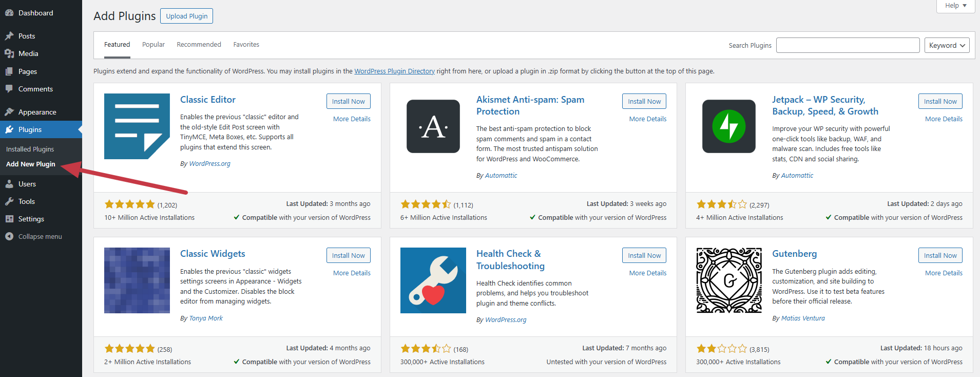Click the Health Check wrench icon
Screen dimensions: 980x377
pos(433,280)
